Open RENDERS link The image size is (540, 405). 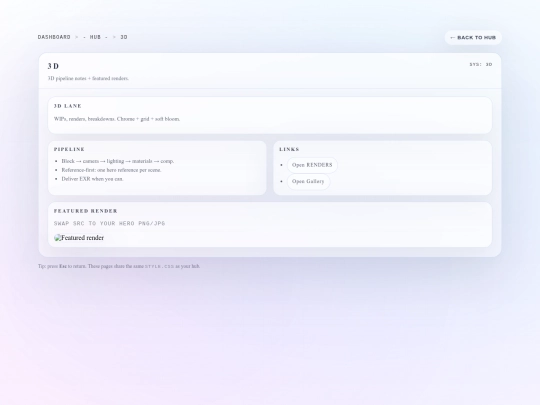[x=312, y=165]
